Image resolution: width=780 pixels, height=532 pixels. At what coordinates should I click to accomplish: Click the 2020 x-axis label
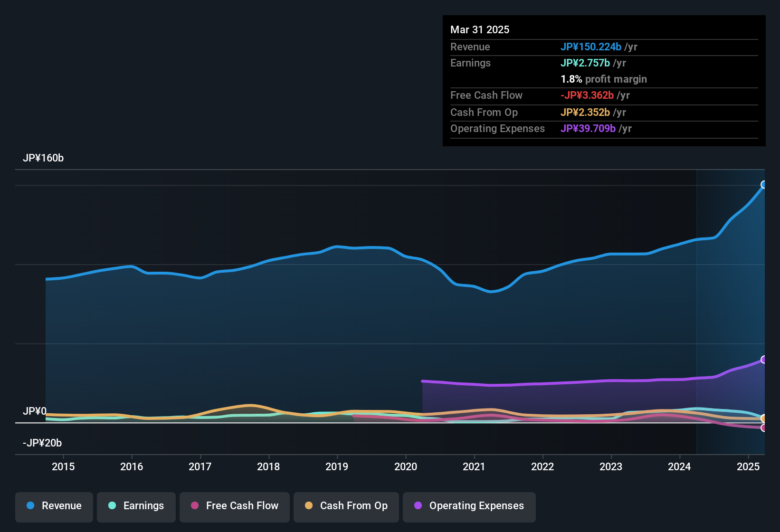point(406,466)
